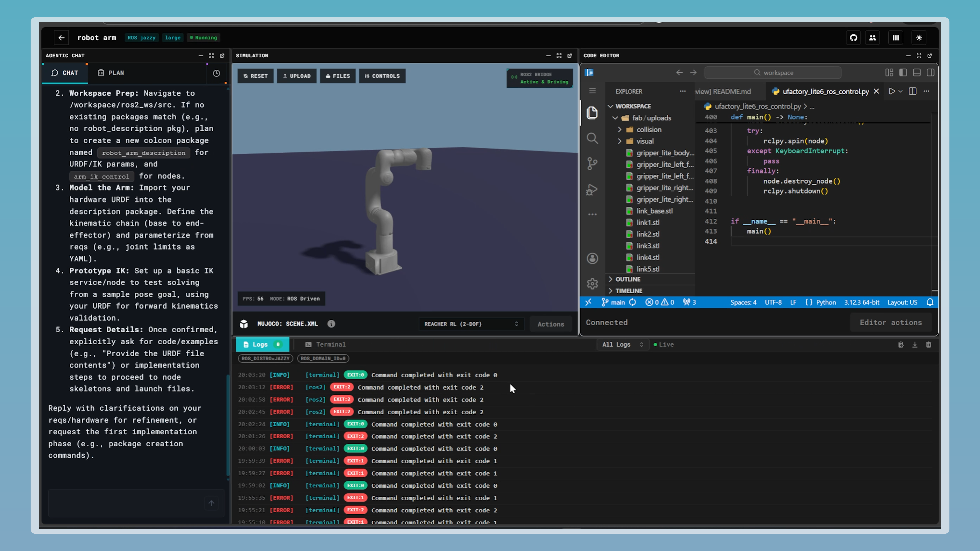Switch to the Terminal tab
The image size is (980, 551).
pyautogui.click(x=325, y=345)
